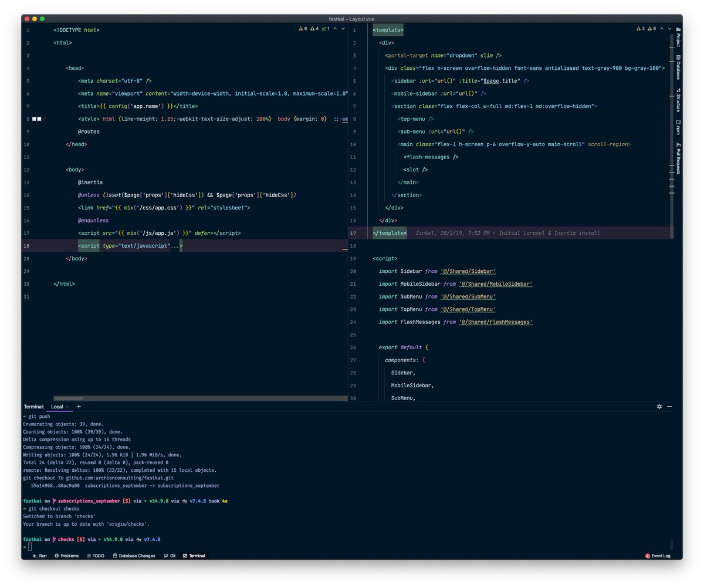Image resolution: width=704 pixels, height=588 pixels.
Task: Click the <flash-messages /> tag in Layout.vue
Action: 431,157
